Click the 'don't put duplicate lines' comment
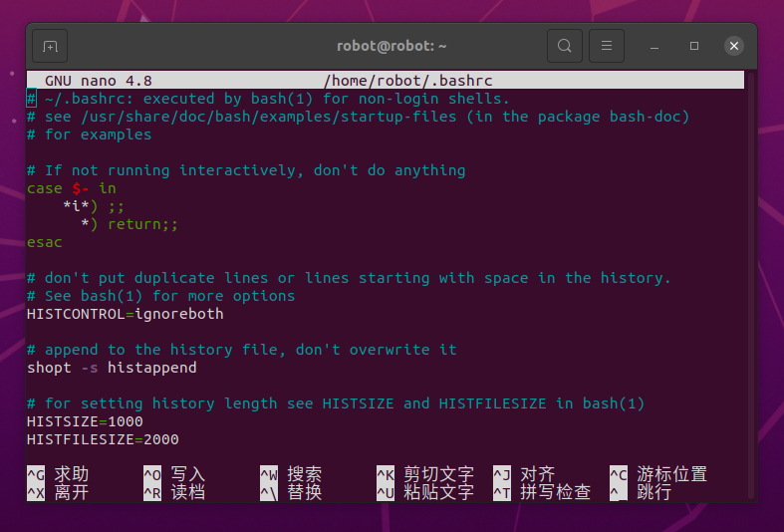Viewport: 784px width, 532px height. (x=349, y=278)
